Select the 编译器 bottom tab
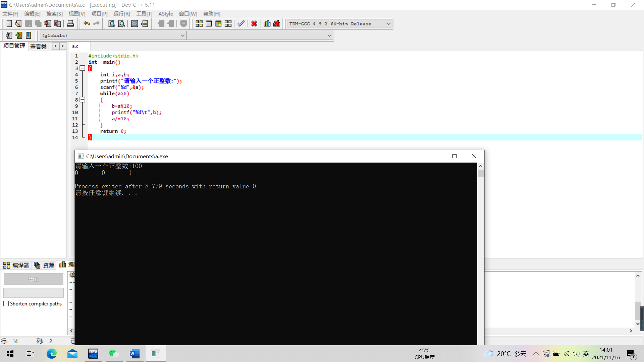Image resolution: width=644 pixels, height=362 pixels. (x=16, y=265)
